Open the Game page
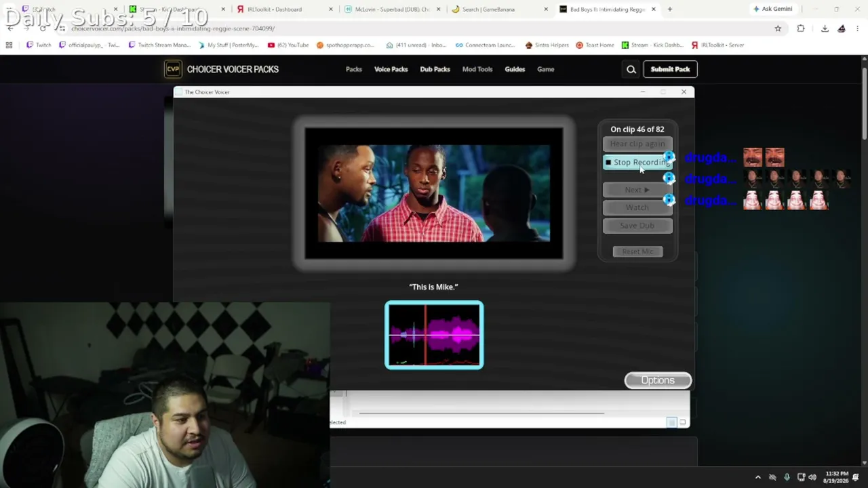Image resolution: width=868 pixels, height=488 pixels. pos(546,69)
